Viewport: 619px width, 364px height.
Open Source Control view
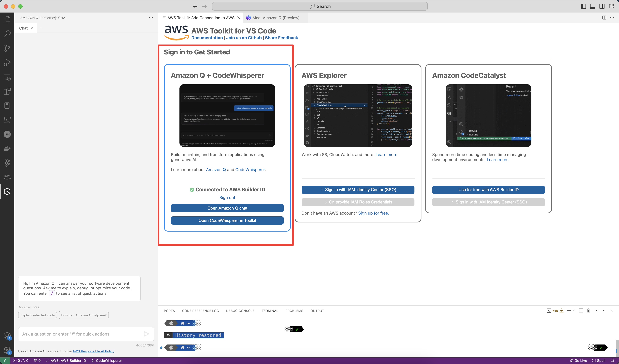pos(7,48)
